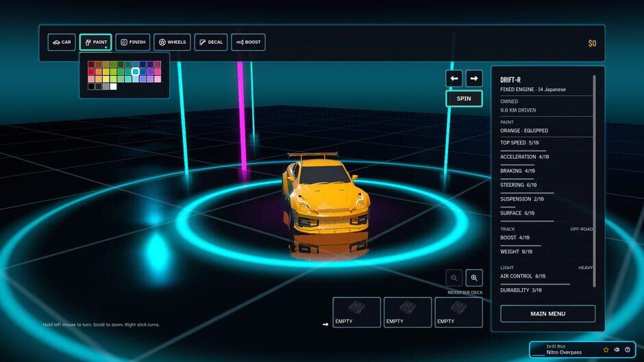This screenshot has height=362, width=644.
Task: Click the $0 money balance
Action: [592, 43]
